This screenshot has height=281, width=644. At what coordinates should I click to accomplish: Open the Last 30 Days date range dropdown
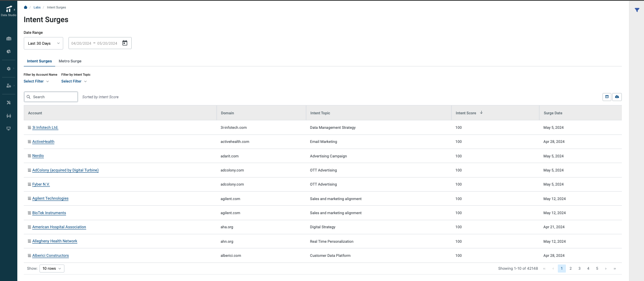pos(43,43)
